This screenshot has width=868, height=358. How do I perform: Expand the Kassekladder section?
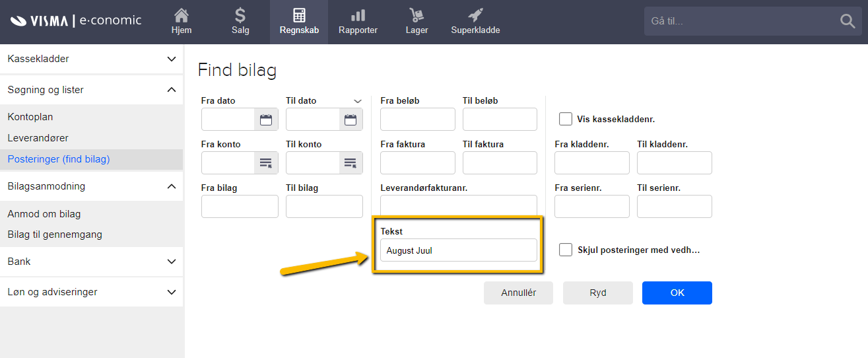click(172, 59)
